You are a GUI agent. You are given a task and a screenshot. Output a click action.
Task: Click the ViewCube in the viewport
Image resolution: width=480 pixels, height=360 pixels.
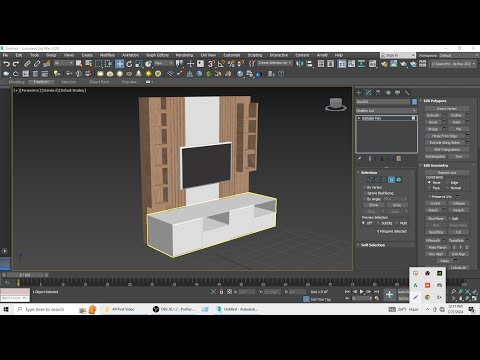(336, 105)
